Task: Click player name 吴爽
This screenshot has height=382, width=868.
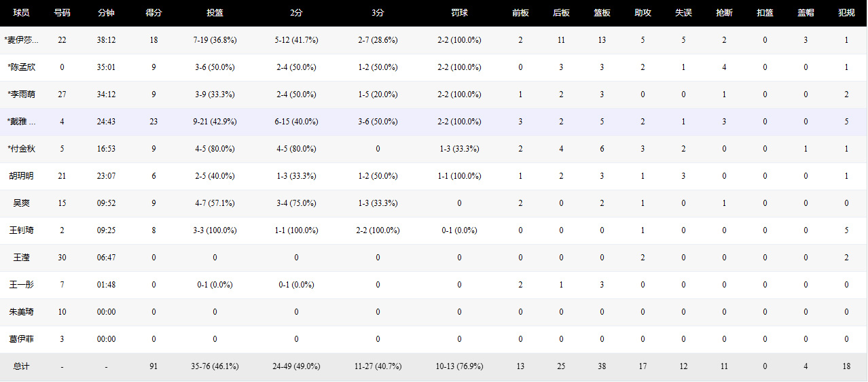Action: pyautogui.click(x=21, y=203)
